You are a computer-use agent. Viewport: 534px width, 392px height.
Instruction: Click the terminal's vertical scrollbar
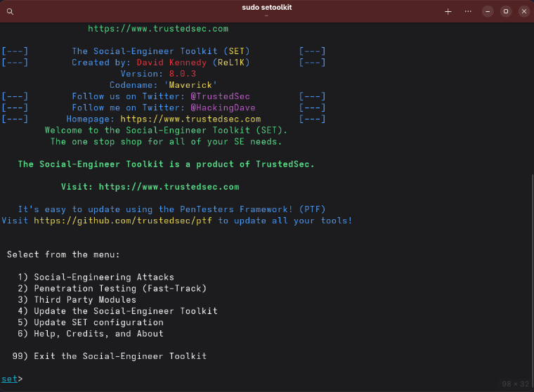coord(533,280)
